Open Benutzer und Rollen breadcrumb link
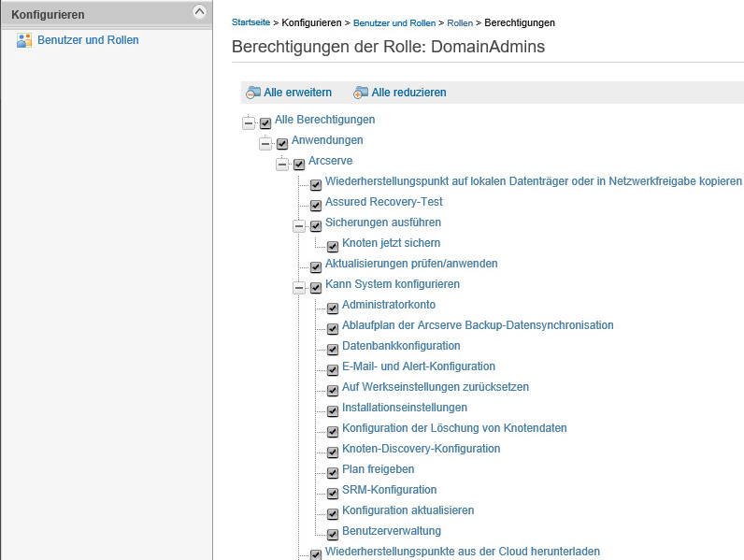This screenshot has width=744, height=560. (x=394, y=22)
